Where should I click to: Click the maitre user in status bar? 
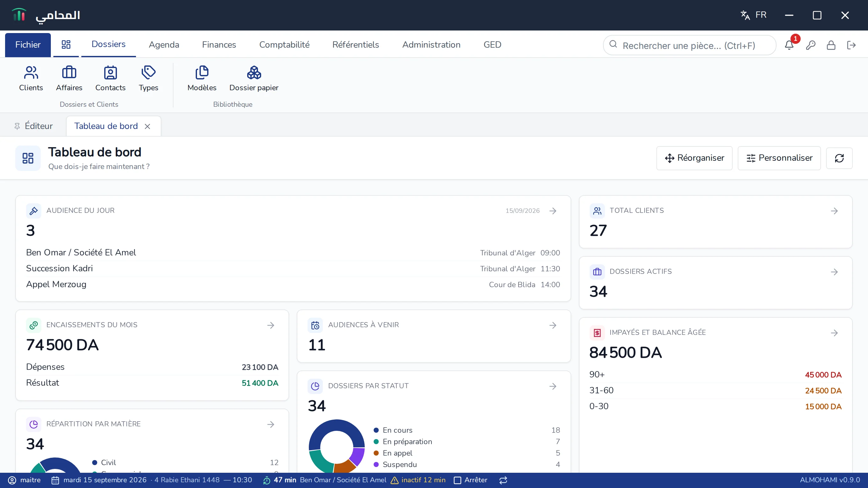point(24,480)
